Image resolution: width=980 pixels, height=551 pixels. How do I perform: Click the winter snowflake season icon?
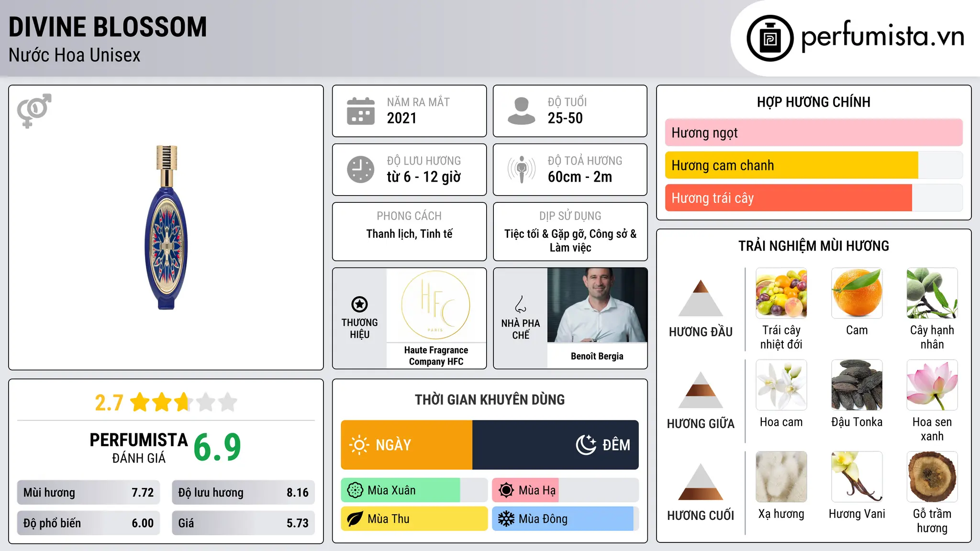tap(506, 519)
